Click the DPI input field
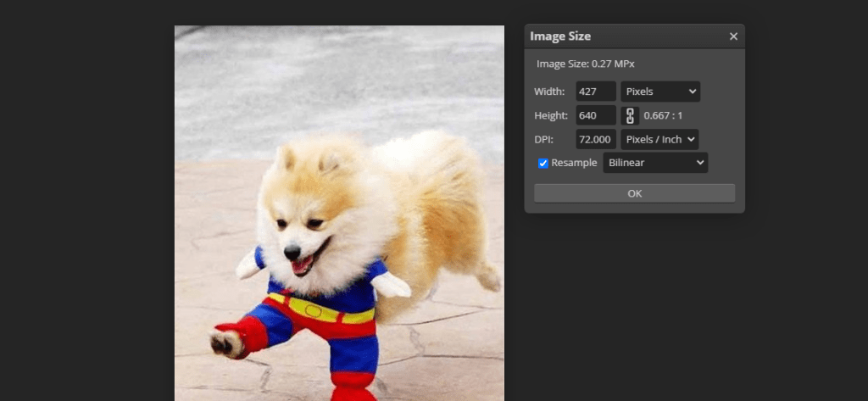Image resolution: width=868 pixels, height=401 pixels. [x=596, y=139]
